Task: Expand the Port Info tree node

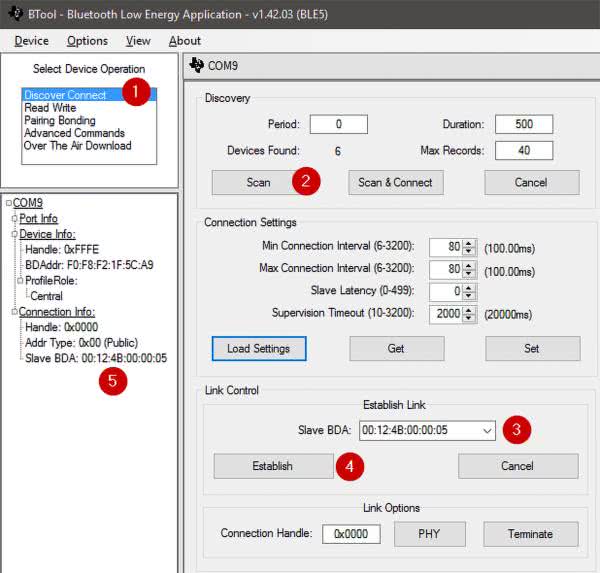Action: [15, 218]
